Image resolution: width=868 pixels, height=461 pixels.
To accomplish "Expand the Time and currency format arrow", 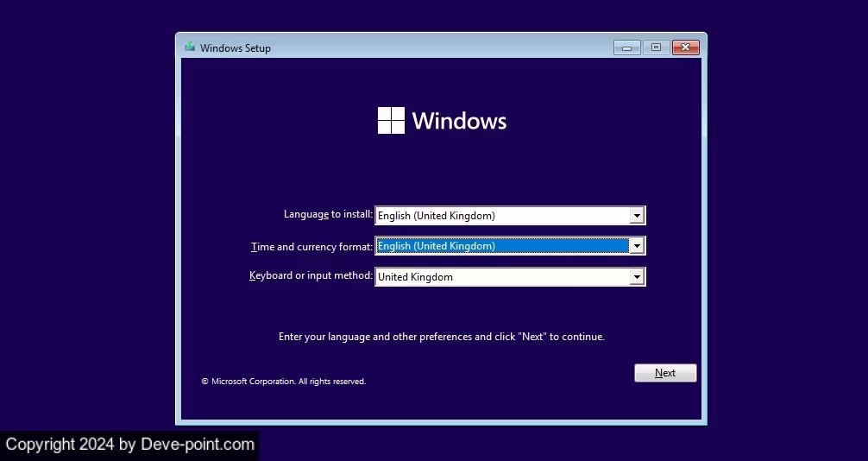I will tap(637, 246).
